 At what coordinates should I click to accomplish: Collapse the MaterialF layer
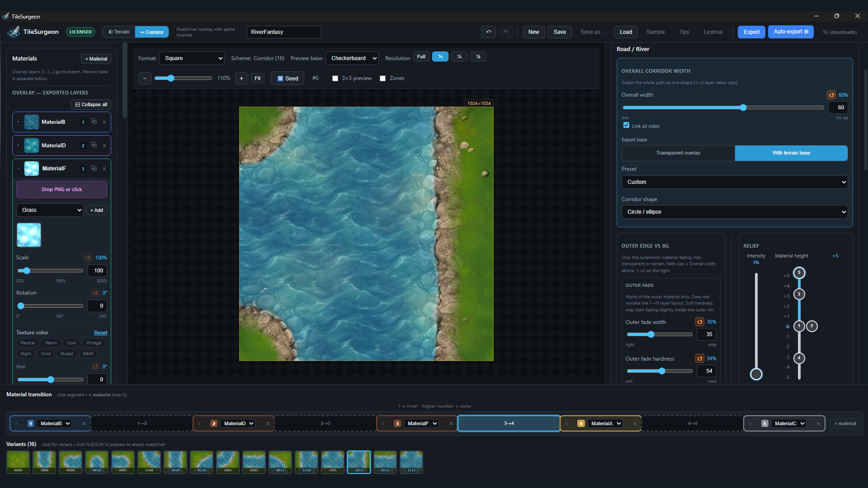click(x=19, y=169)
